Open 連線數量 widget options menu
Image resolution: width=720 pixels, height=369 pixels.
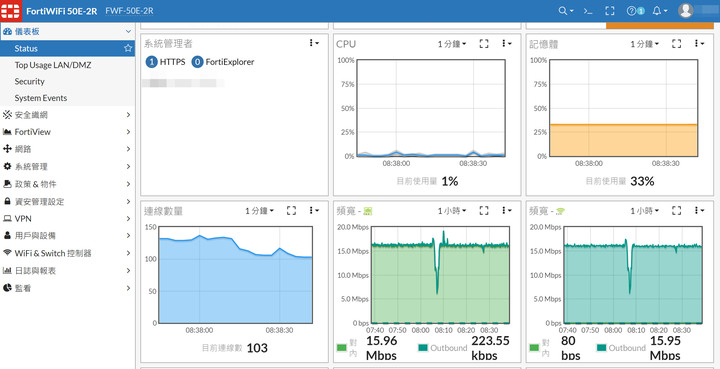point(314,210)
